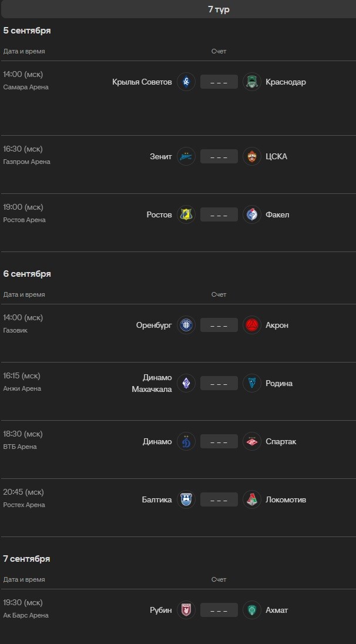The width and height of the screenshot is (356, 644).
Task: Select the Рубин club crest
Action: point(186,610)
